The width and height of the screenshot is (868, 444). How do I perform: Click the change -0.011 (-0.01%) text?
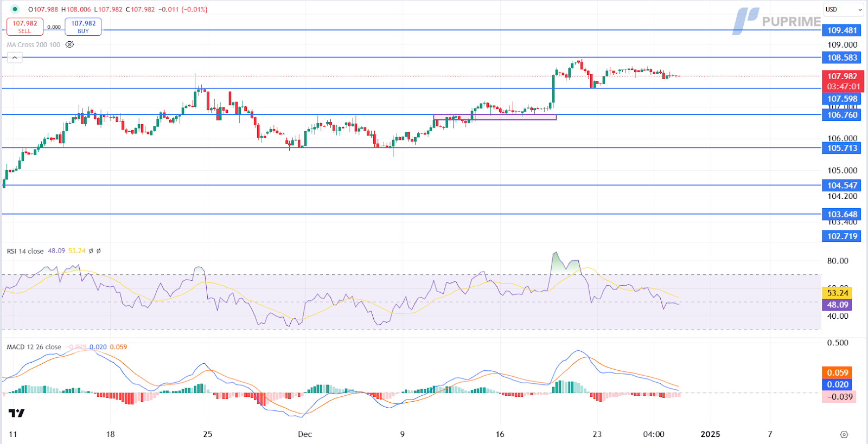coord(182,9)
